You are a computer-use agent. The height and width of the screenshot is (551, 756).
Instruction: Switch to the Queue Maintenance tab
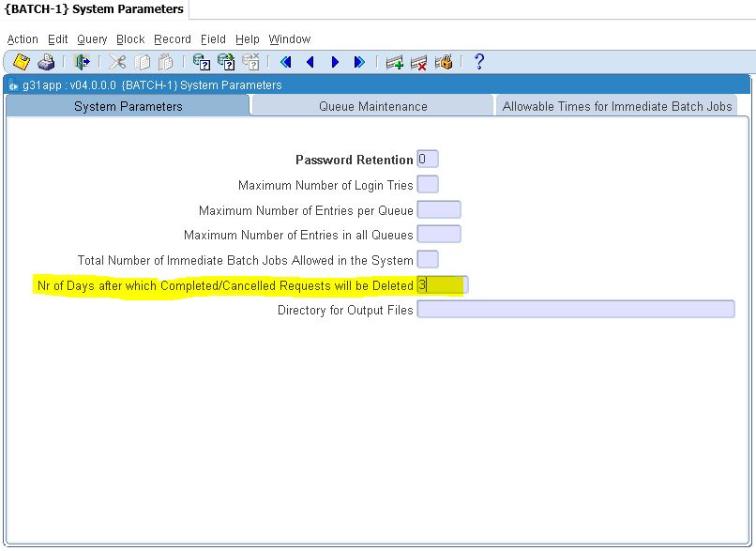pos(372,106)
